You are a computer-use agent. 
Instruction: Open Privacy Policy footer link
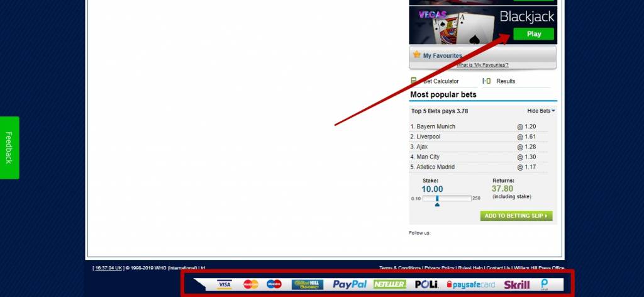click(x=440, y=268)
